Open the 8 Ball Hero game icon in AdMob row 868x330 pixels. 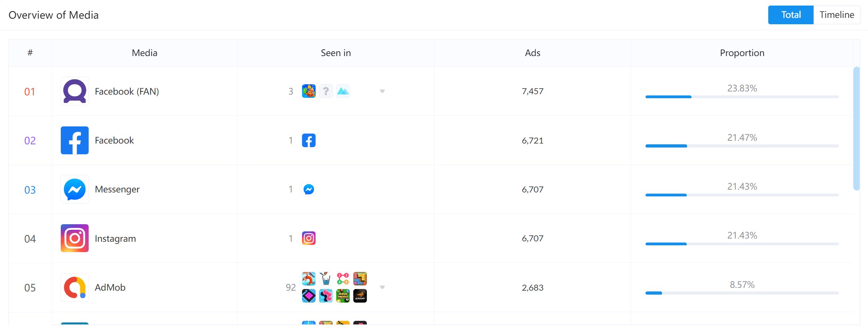pyautogui.click(x=343, y=296)
